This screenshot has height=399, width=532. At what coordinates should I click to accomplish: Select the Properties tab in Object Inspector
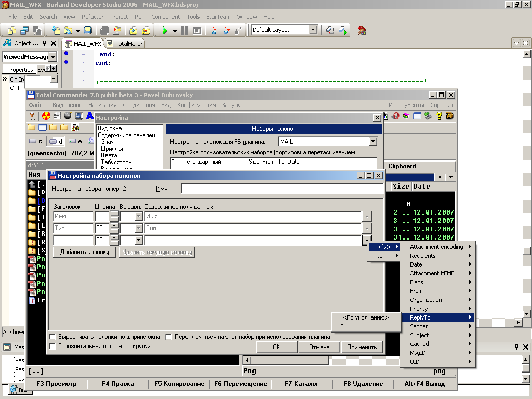[20, 70]
